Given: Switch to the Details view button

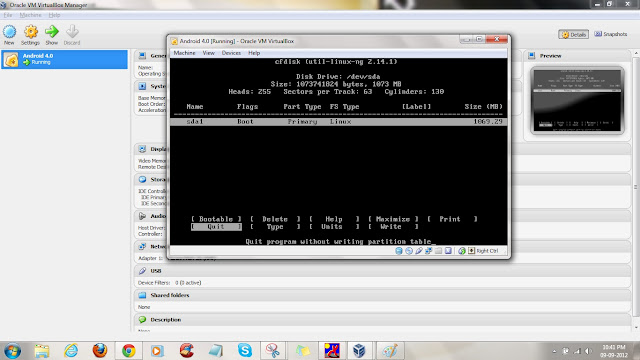Looking at the screenshot, I should pos(573,34).
